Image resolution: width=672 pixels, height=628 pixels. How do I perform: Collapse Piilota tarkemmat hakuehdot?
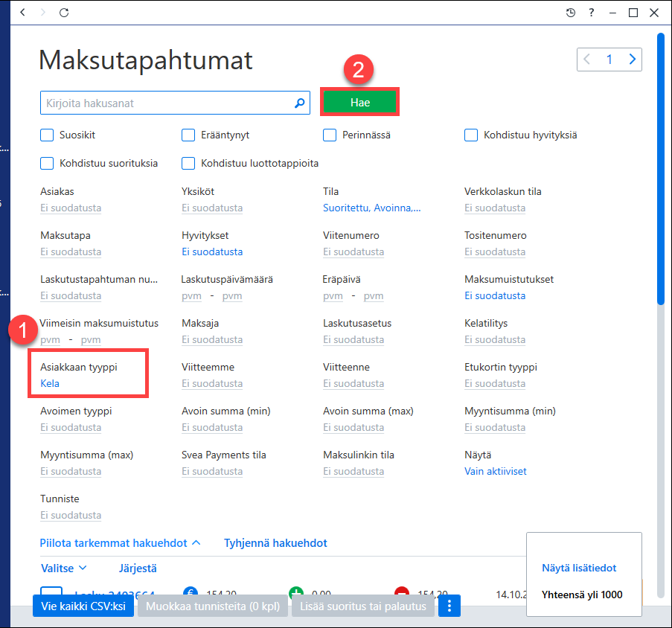[120, 542]
